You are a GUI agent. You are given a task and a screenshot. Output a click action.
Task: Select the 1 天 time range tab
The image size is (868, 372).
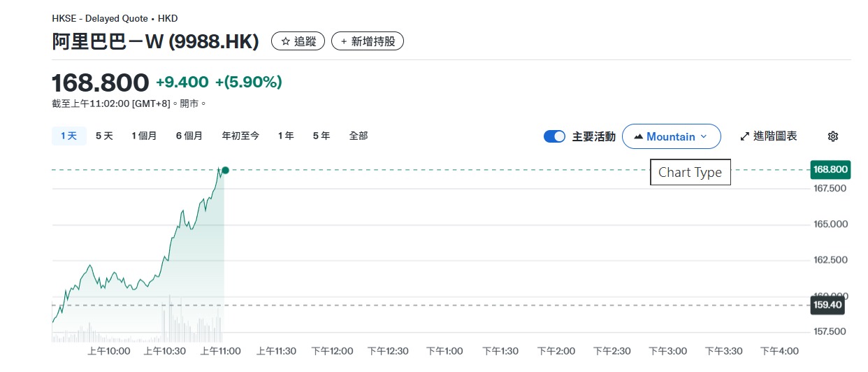point(68,136)
